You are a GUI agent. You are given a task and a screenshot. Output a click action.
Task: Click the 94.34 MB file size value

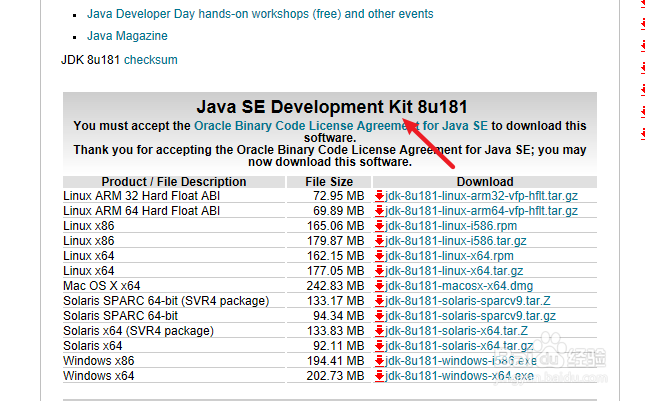339,316
